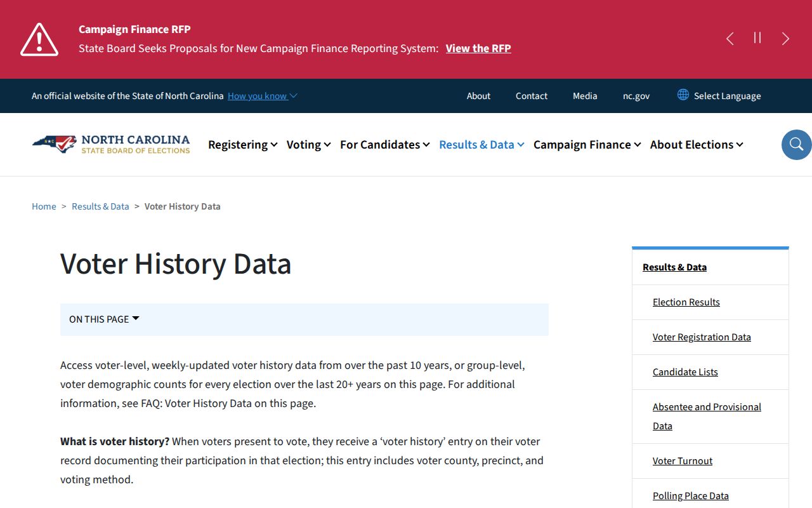
Task: Expand the Campaign Finance menu
Action: (x=587, y=145)
